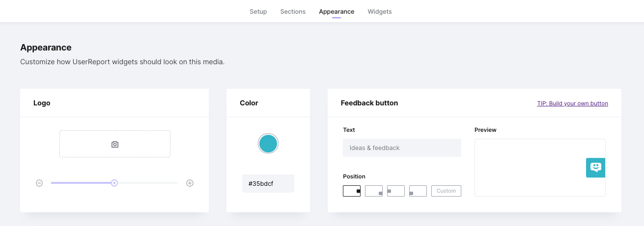Click the smiley chat icon in Preview
Image resolution: width=644 pixels, height=226 pixels.
click(x=595, y=168)
